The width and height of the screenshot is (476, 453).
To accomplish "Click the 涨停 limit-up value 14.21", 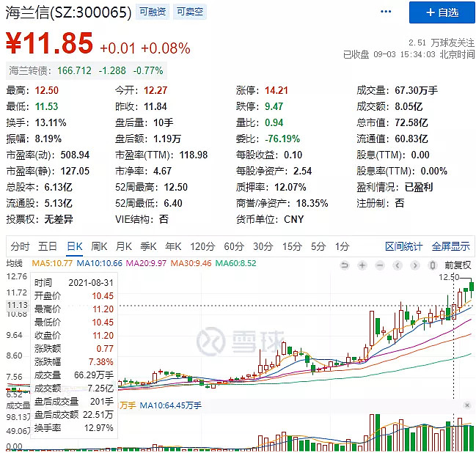I will (x=277, y=90).
